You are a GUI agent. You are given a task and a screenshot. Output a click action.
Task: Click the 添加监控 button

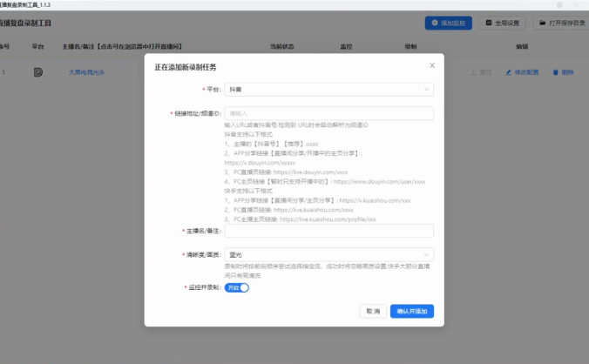coord(449,23)
